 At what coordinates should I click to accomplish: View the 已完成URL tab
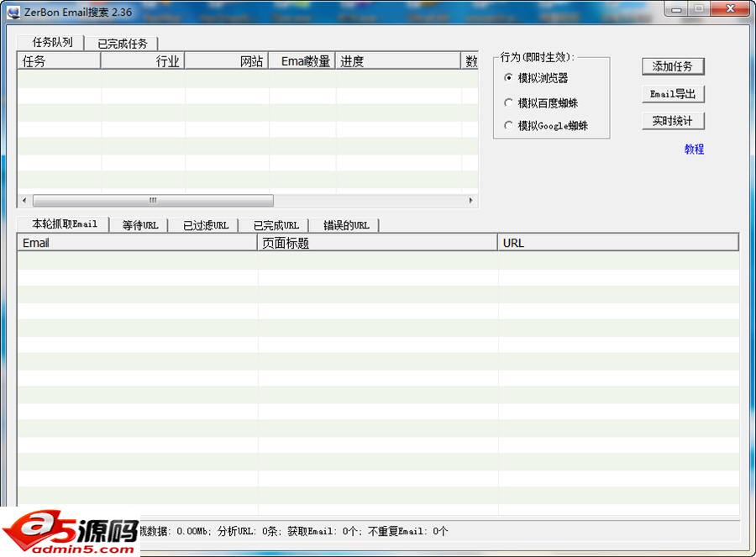(x=276, y=225)
